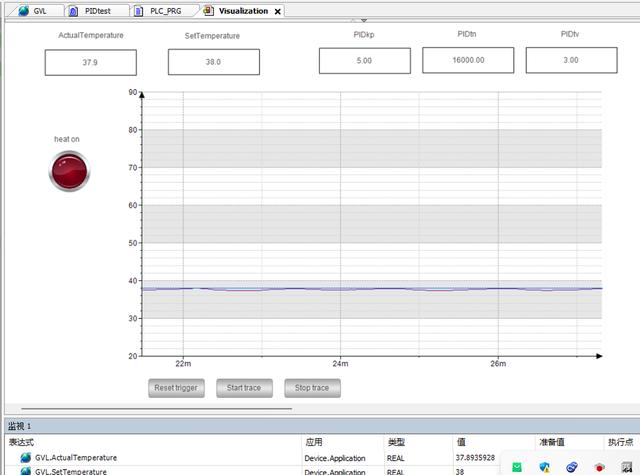Click the PIDkp value field

[x=364, y=60]
